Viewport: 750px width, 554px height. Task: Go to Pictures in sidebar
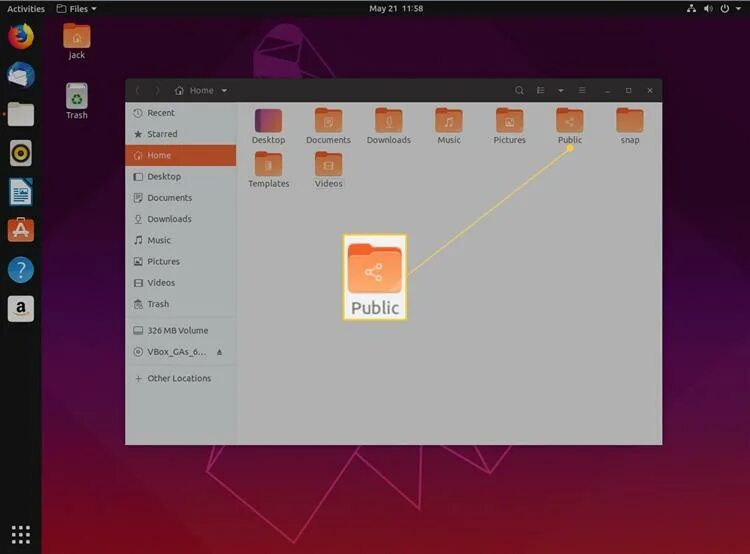tap(181, 261)
